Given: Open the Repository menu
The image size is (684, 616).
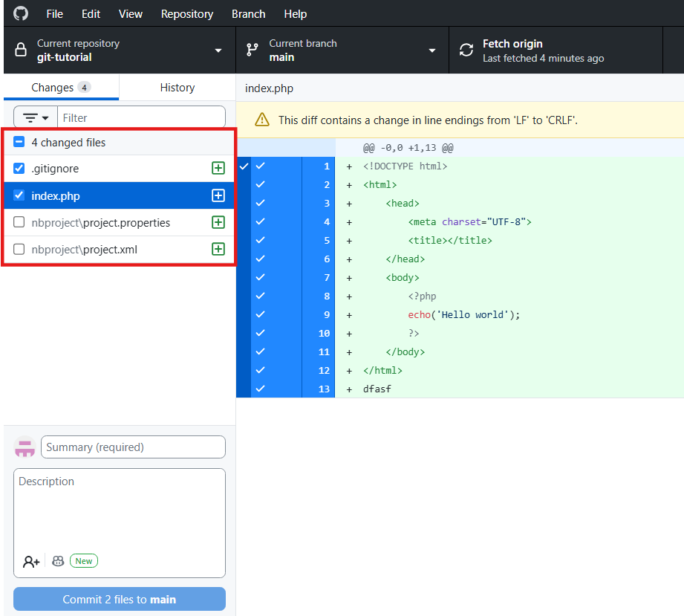Looking at the screenshot, I should (x=187, y=13).
